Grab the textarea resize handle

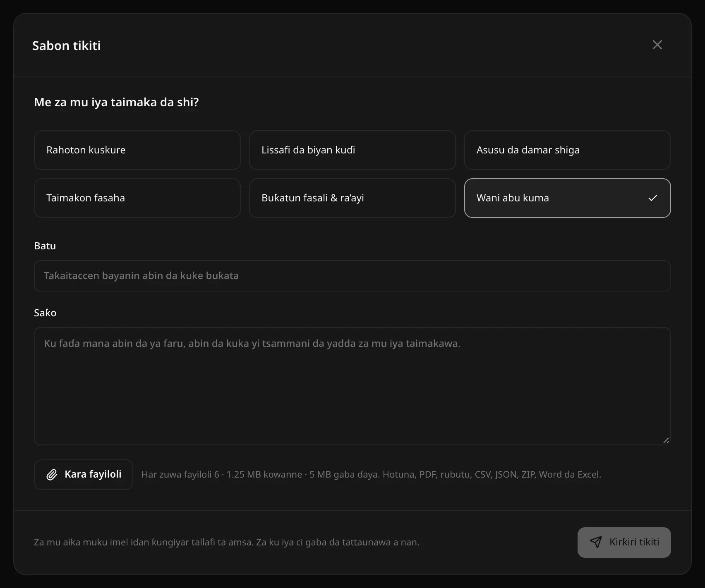[x=666, y=440]
